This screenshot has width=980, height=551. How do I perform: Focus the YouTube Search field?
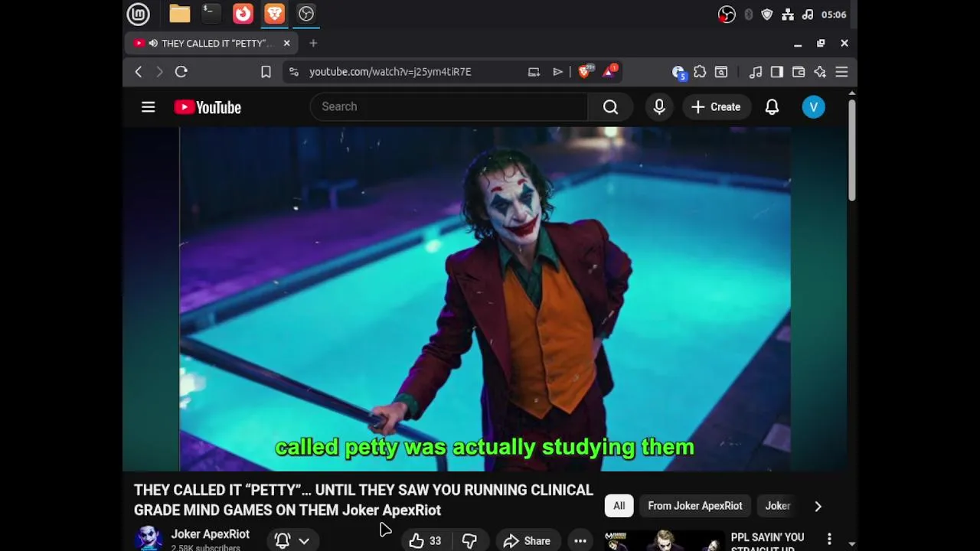pos(448,106)
